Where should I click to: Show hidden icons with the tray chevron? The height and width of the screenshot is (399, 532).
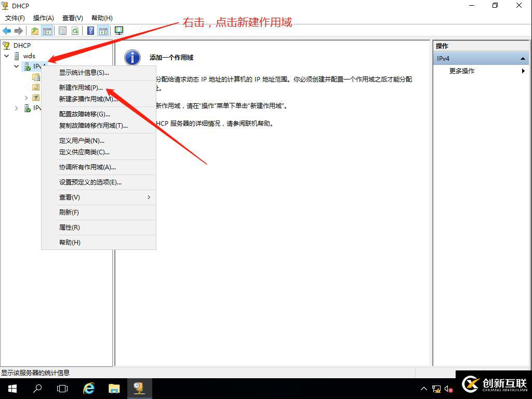pos(424,388)
